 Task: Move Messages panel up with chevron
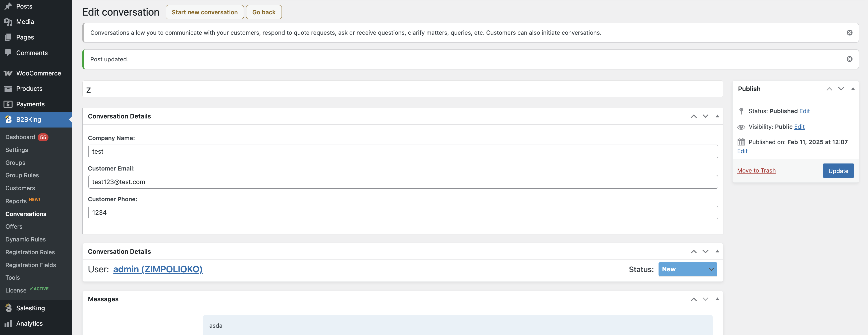click(x=693, y=299)
